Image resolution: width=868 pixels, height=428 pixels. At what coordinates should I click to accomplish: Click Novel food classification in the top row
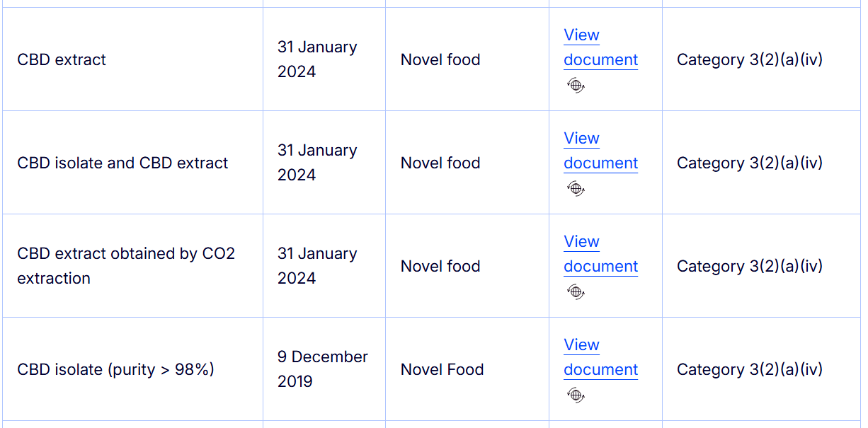[x=440, y=59]
